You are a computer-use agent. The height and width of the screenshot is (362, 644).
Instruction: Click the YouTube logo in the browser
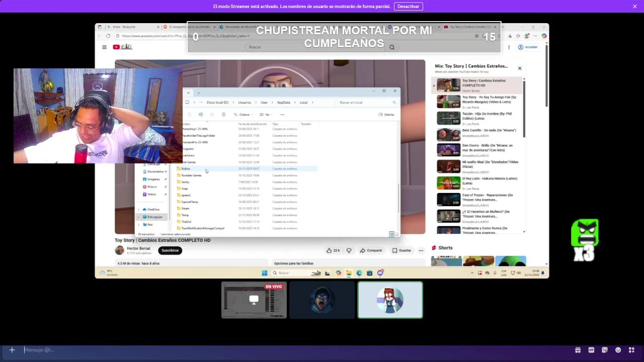pos(122,47)
